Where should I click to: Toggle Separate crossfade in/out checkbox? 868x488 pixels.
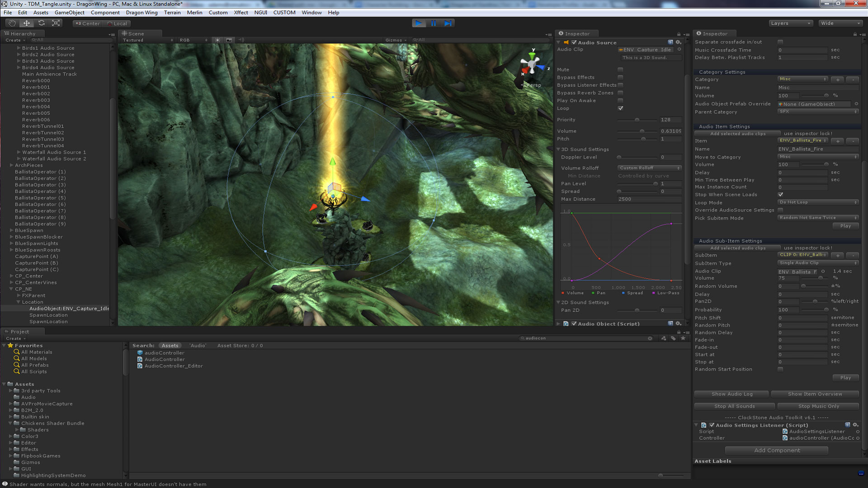(780, 42)
